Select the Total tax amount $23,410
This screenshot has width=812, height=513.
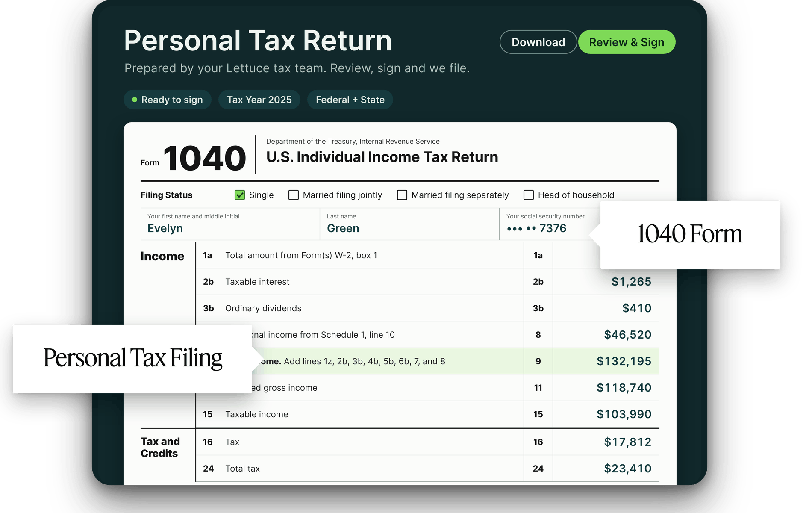[628, 469]
